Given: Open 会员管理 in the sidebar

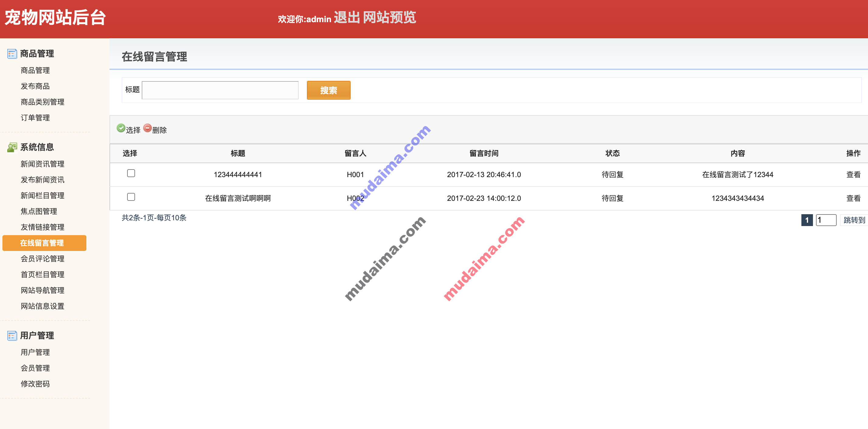Looking at the screenshot, I should (35, 368).
